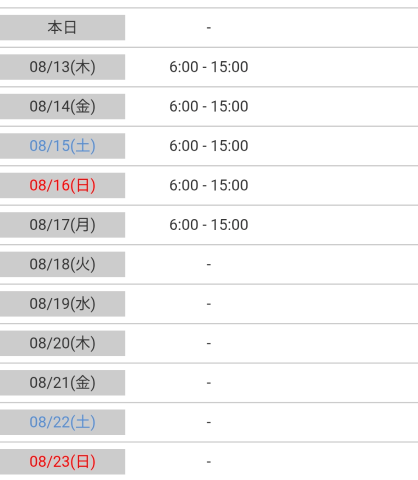Image resolution: width=418 pixels, height=480 pixels.
Task: Click the 08/13(木) date cell
Action: (62, 67)
